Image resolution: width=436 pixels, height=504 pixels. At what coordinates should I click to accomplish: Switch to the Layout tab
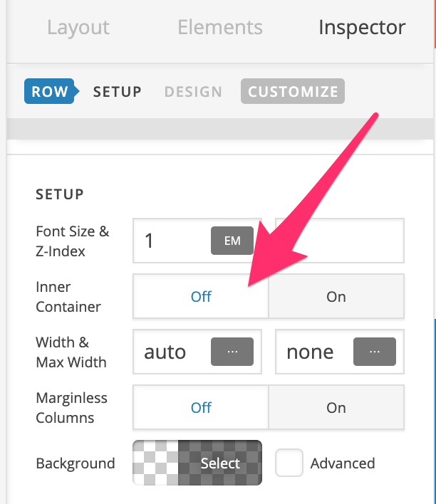pyautogui.click(x=78, y=27)
